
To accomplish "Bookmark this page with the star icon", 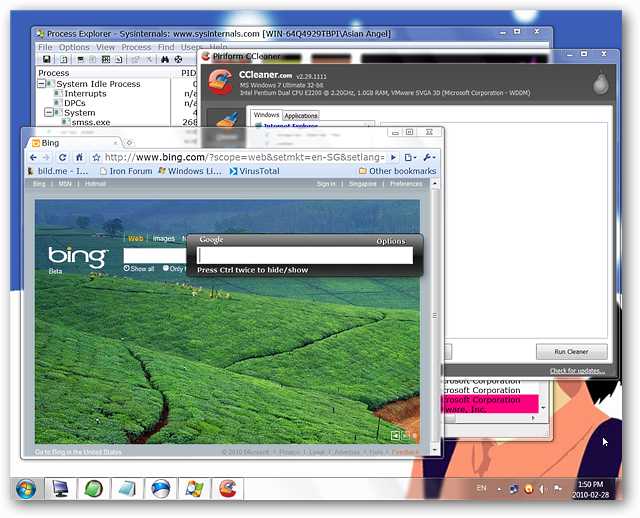I will [96, 158].
